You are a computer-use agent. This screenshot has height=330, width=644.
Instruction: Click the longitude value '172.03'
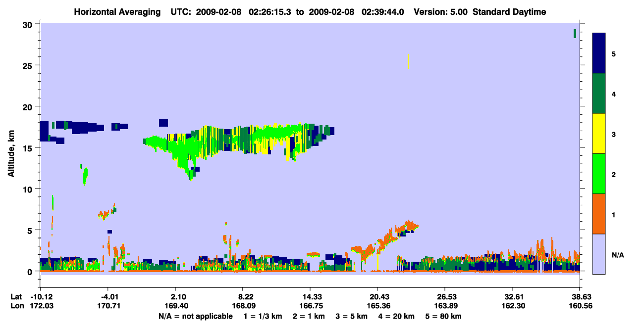point(41,306)
